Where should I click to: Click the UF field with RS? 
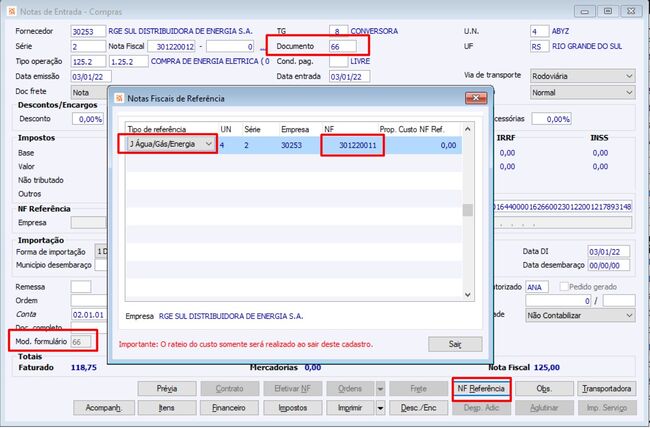click(x=540, y=46)
